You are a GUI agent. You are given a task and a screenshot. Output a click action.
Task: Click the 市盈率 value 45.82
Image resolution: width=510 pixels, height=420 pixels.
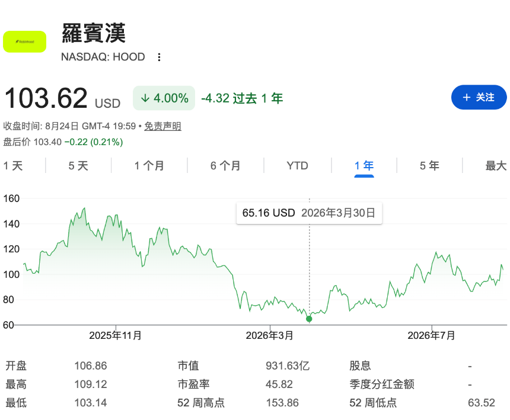point(279,384)
